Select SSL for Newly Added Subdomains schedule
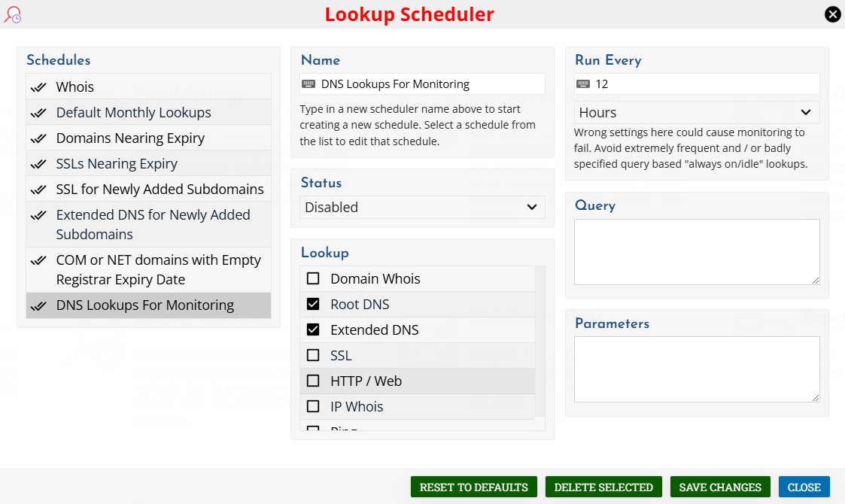The height and width of the screenshot is (504, 845). 149,190
